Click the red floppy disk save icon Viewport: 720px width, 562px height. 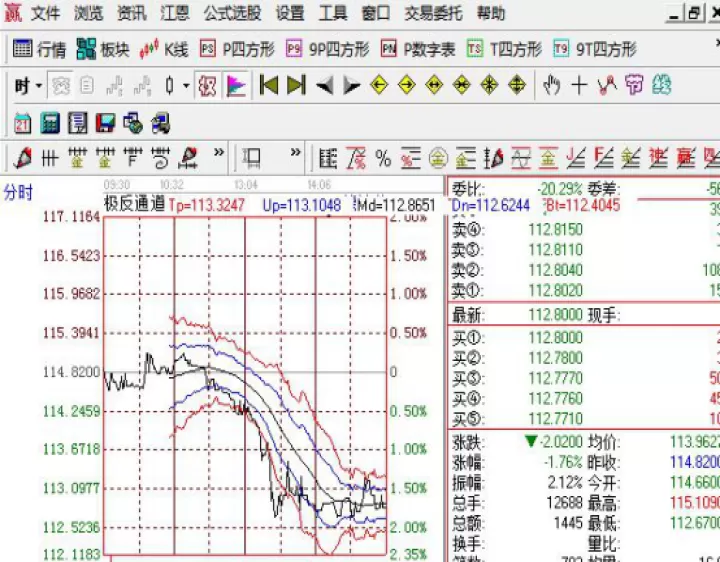pos(105,123)
